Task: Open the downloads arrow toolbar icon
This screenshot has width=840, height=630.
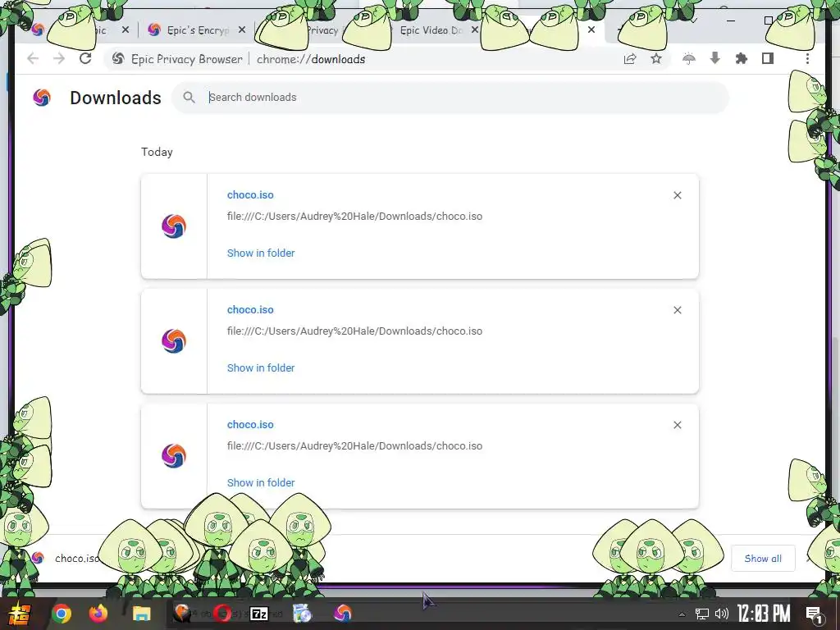Action: click(x=714, y=58)
